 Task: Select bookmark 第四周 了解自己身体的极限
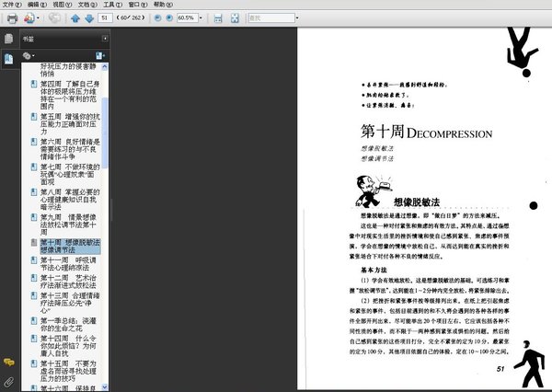pyautogui.click(x=70, y=95)
